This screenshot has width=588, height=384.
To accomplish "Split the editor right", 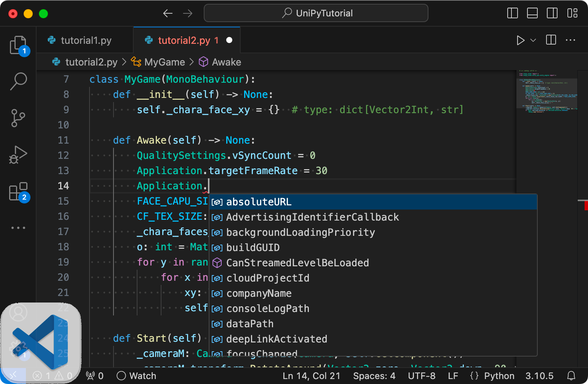I will tap(551, 40).
